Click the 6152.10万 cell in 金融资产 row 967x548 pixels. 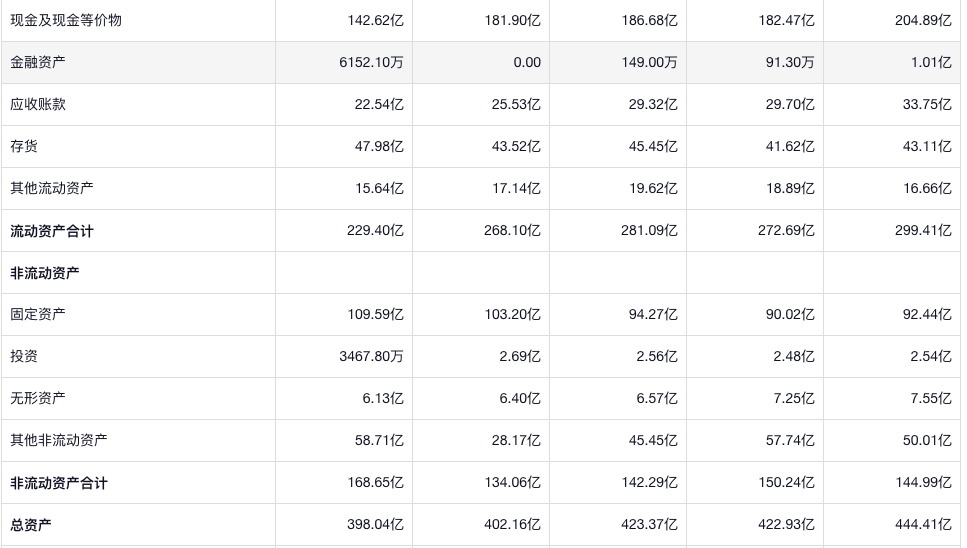pos(371,62)
